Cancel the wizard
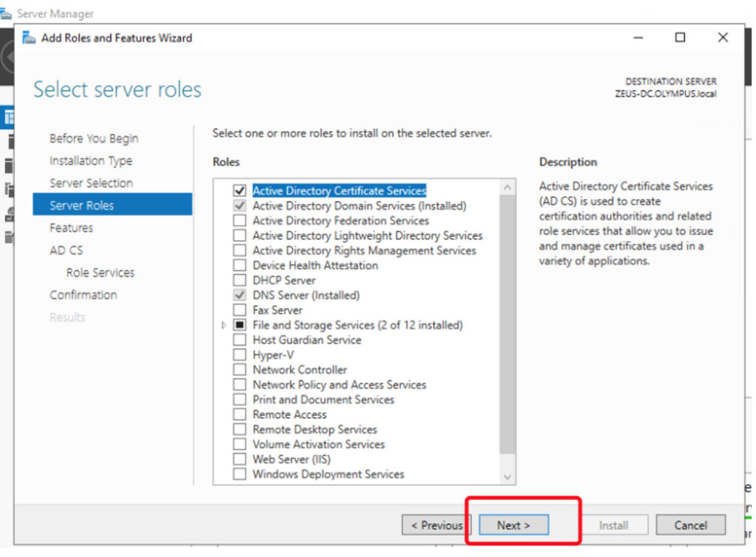Screen dimensions: 756x557 [x=690, y=525]
